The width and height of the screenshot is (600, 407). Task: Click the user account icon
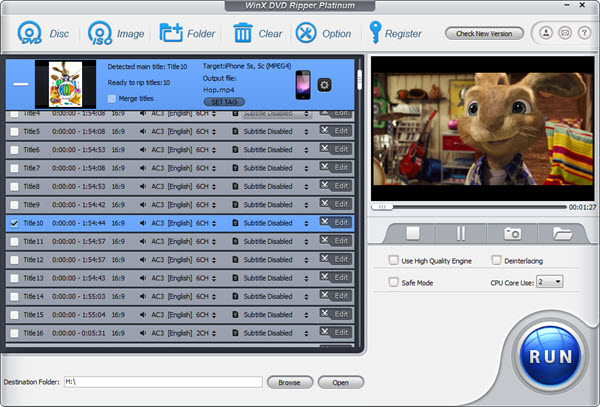coord(546,33)
